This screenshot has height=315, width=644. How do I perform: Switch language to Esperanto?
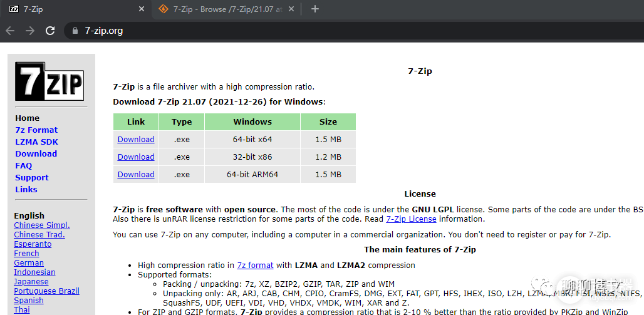(x=33, y=244)
